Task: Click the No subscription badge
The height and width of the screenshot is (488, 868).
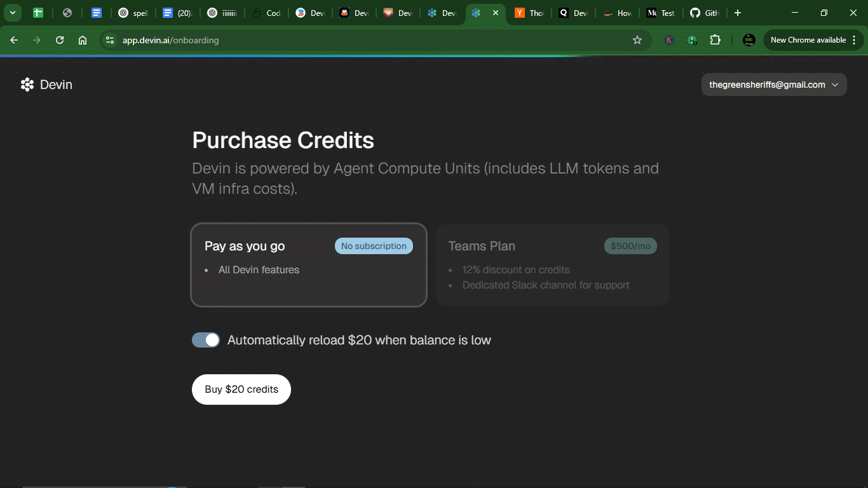Action: pos(374,246)
